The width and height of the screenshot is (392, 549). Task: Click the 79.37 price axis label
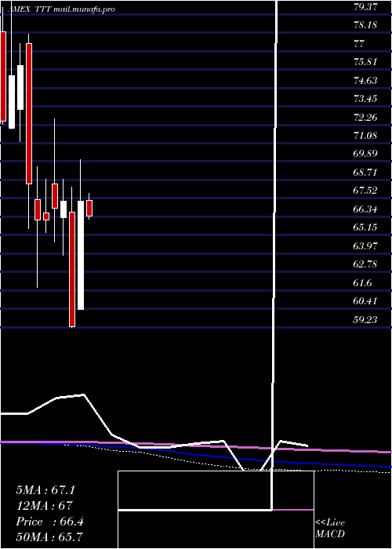coord(365,7)
